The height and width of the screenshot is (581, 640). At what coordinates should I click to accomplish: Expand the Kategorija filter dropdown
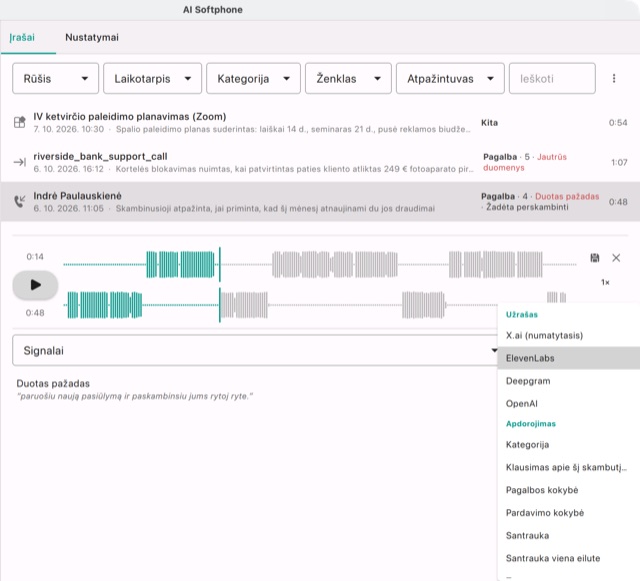(253, 78)
